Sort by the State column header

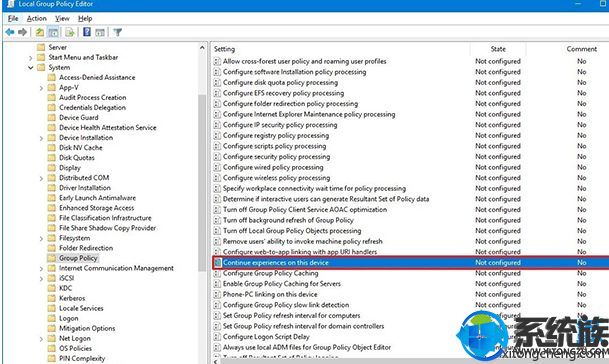(x=498, y=49)
